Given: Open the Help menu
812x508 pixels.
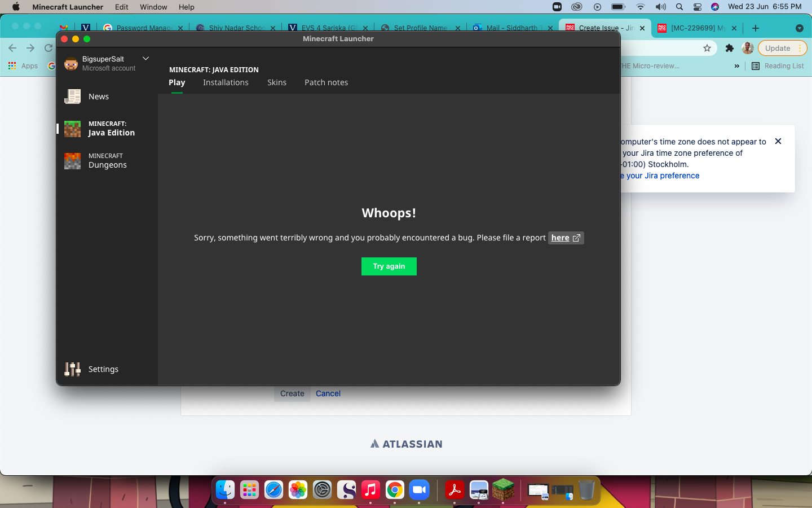Looking at the screenshot, I should pyautogui.click(x=187, y=7).
